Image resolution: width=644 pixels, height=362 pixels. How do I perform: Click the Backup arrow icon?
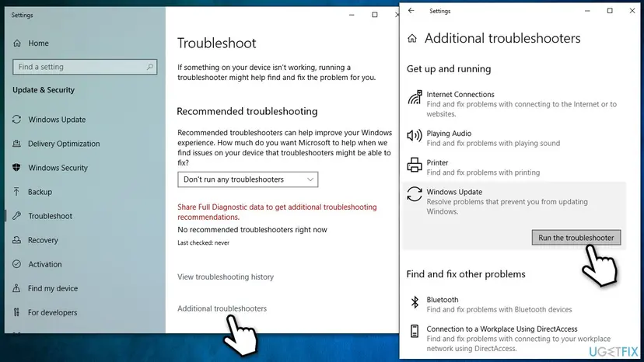pos(17,192)
